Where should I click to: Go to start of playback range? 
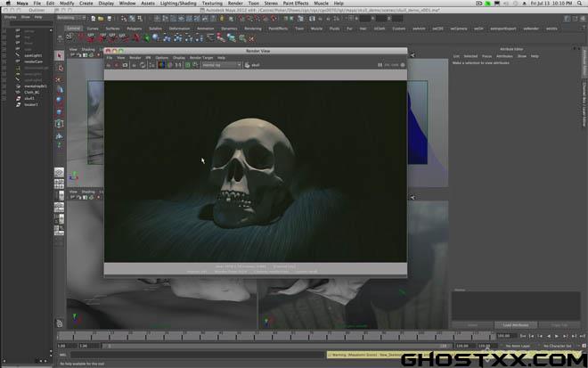click(x=523, y=336)
